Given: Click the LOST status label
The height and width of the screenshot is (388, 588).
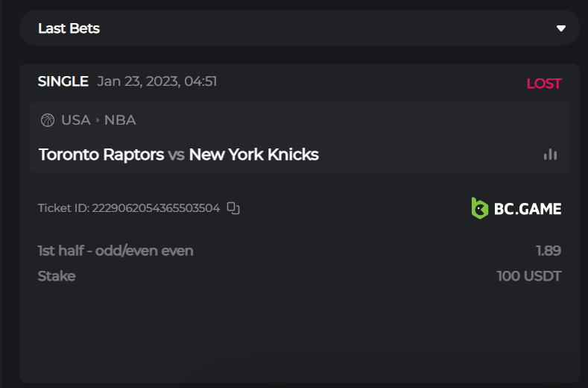Looking at the screenshot, I should (x=543, y=84).
